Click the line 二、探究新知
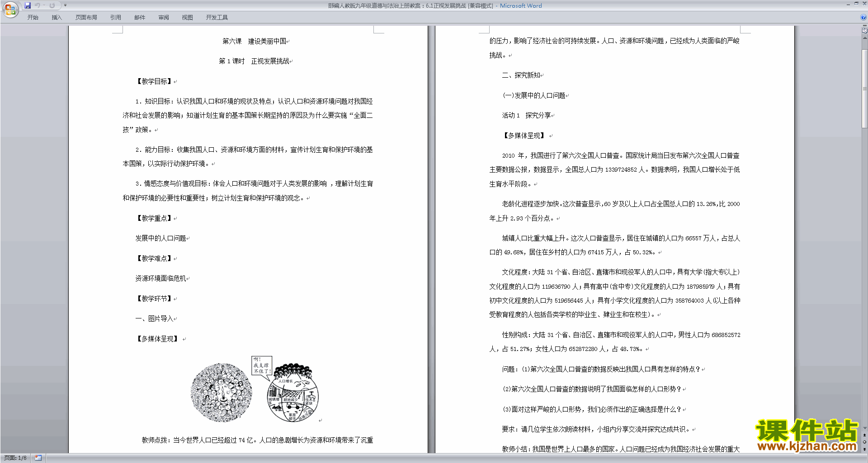Image resolution: width=868 pixels, height=463 pixels. click(x=521, y=75)
